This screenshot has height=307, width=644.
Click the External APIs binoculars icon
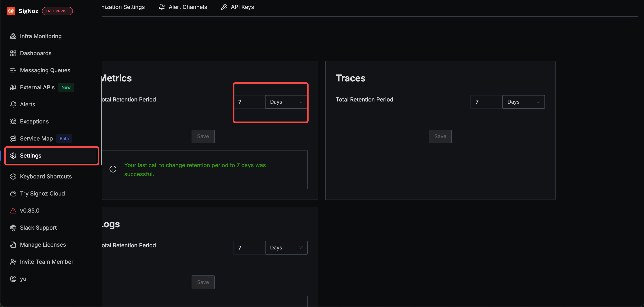pos(13,87)
